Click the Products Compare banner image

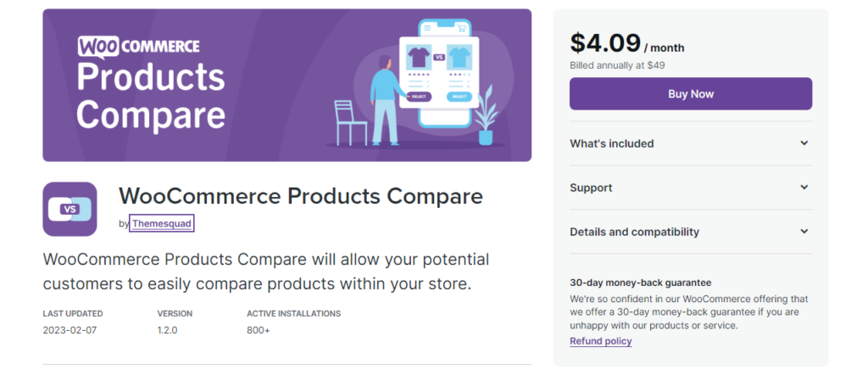pyautogui.click(x=287, y=85)
